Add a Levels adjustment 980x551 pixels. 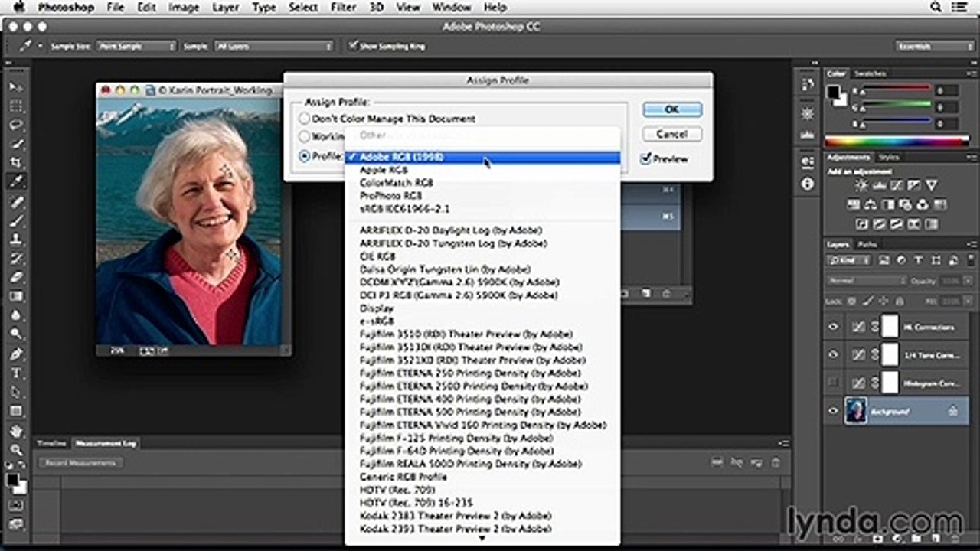(x=880, y=185)
